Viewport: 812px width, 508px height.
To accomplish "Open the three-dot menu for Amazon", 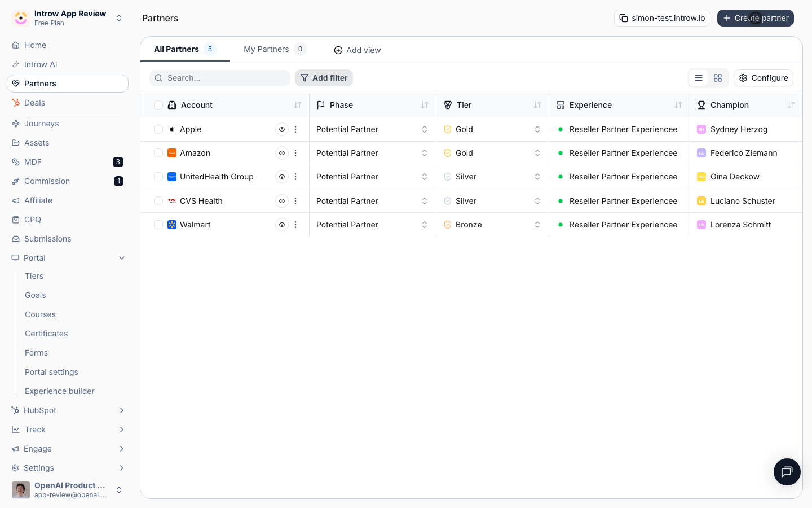I will tap(295, 153).
